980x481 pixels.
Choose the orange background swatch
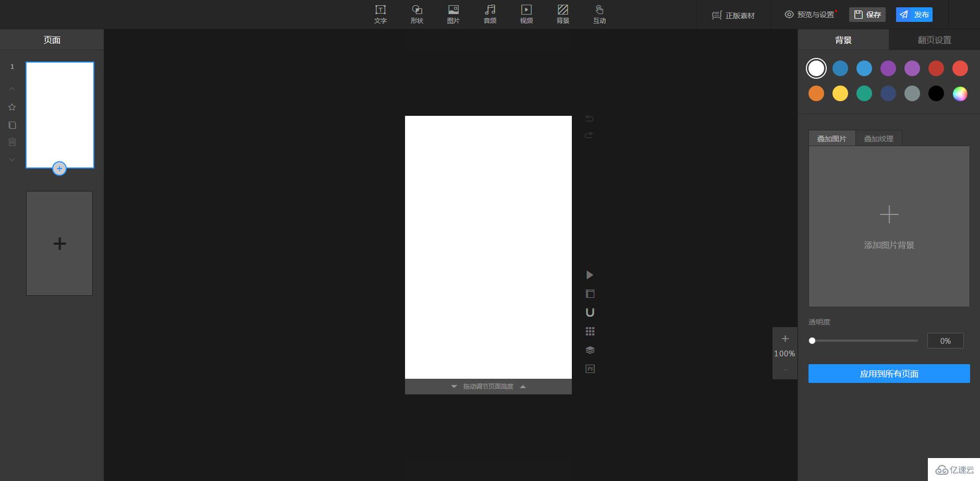tap(816, 93)
